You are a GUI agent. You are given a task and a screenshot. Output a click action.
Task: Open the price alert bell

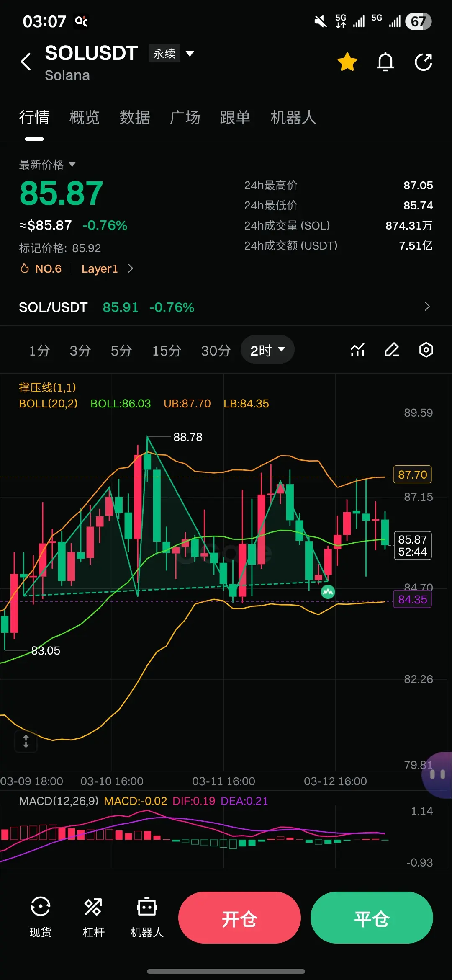(x=385, y=62)
